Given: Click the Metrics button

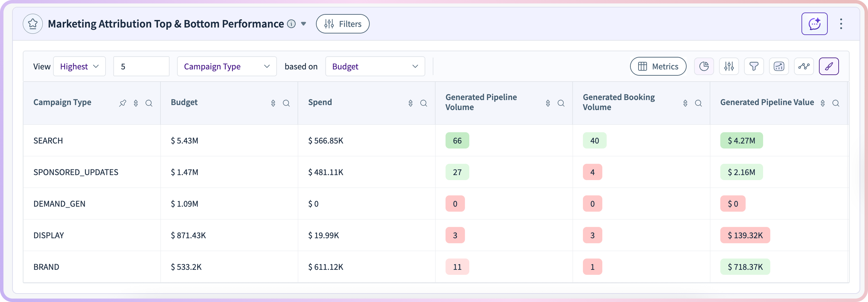Looking at the screenshot, I should (x=658, y=67).
